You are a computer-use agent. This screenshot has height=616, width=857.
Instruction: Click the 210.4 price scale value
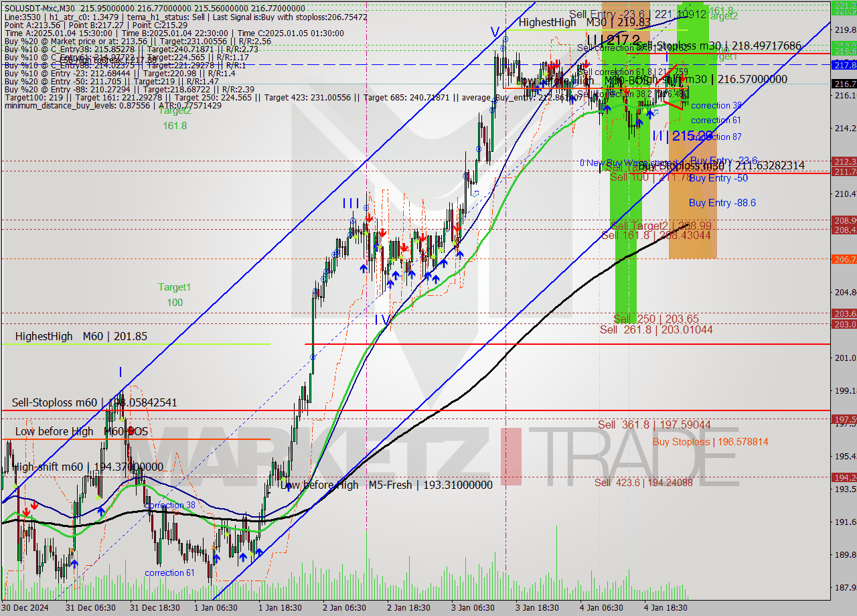coord(844,194)
